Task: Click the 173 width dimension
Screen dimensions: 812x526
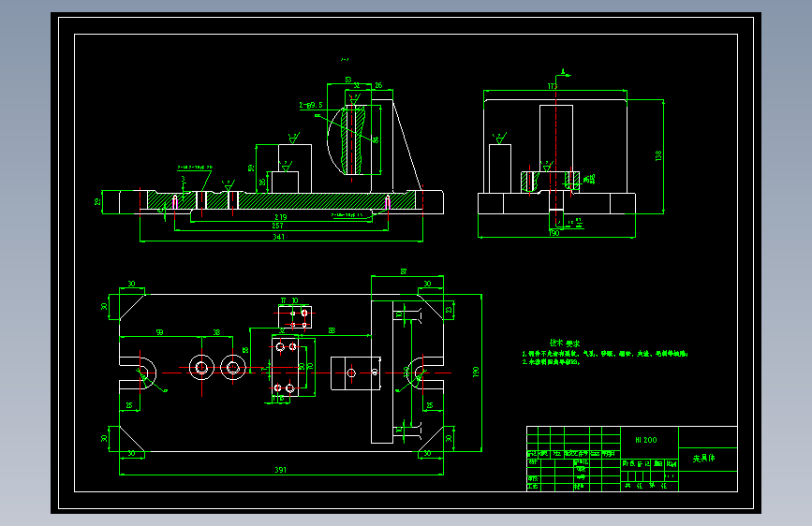Action: pos(553,86)
